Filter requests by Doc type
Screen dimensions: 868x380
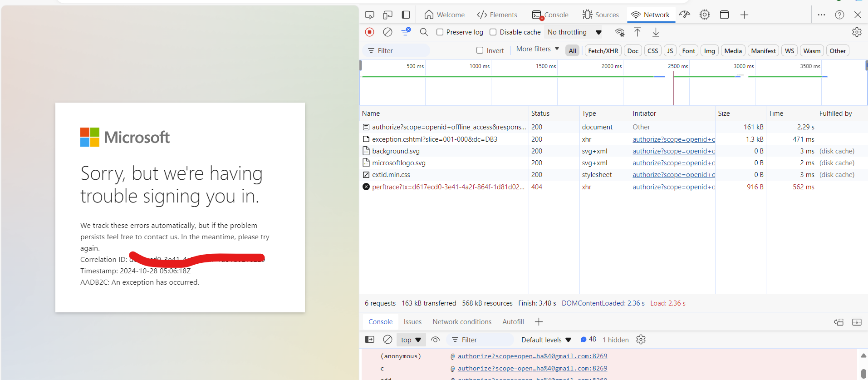633,51
